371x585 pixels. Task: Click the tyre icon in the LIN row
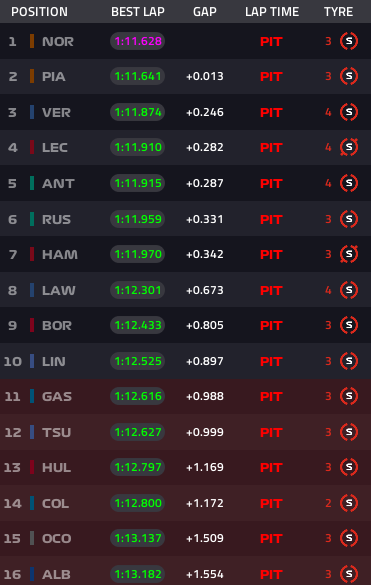coord(349,361)
